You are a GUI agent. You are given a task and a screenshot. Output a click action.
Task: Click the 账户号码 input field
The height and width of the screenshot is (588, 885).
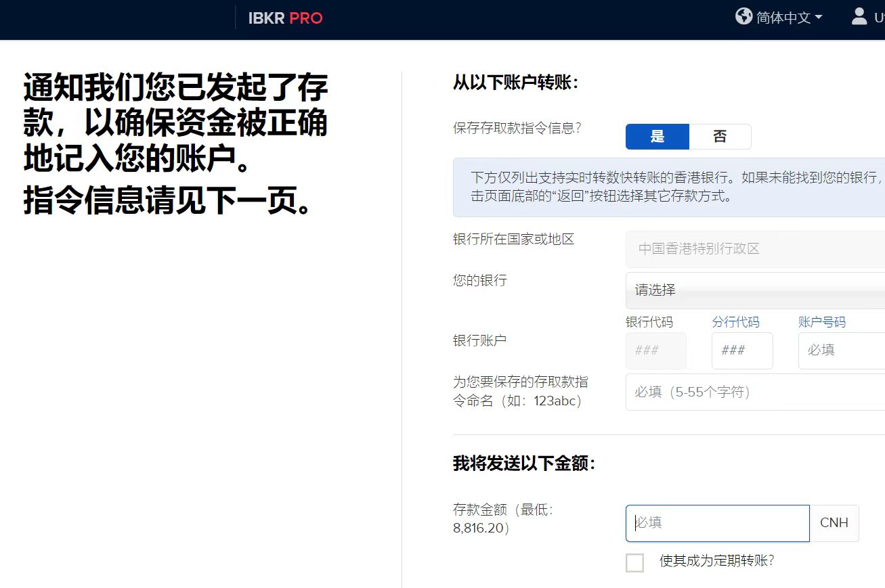[842, 350]
